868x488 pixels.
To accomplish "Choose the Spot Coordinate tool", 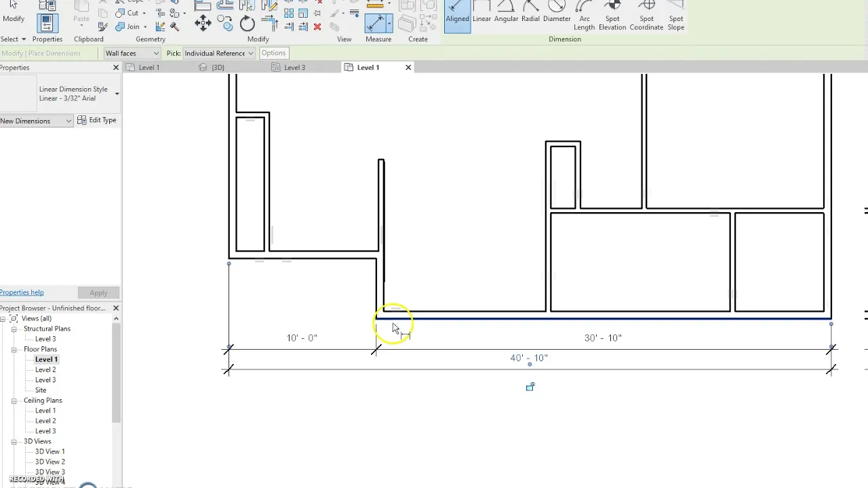I will coord(646,16).
